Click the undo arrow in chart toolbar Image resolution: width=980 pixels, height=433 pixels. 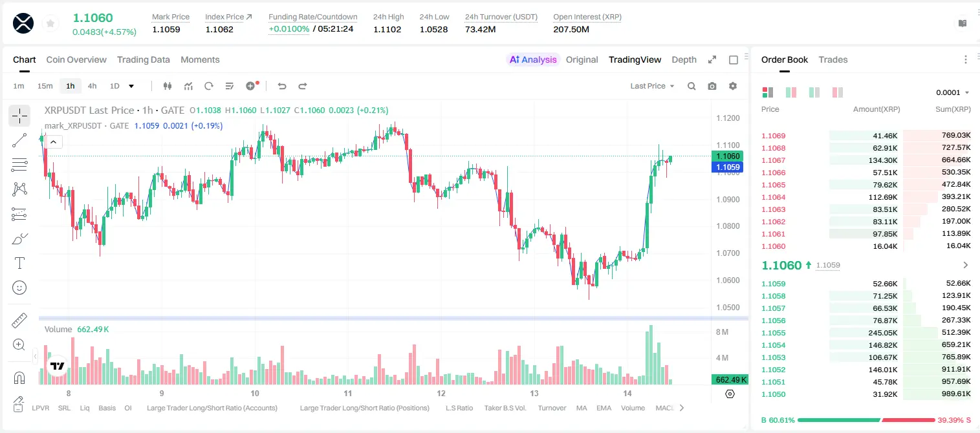pyautogui.click(x=282, y=86)
